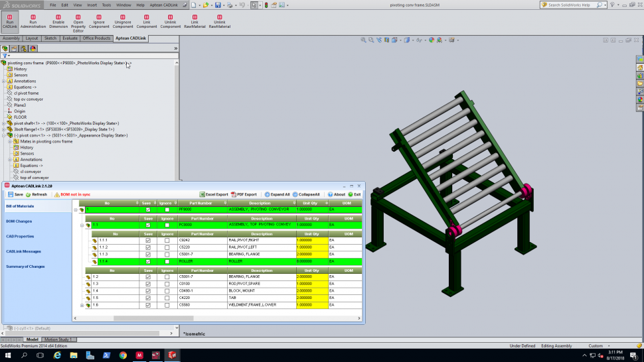
Task: Create a new document with the New icon
Action: (x=193, y=5)
